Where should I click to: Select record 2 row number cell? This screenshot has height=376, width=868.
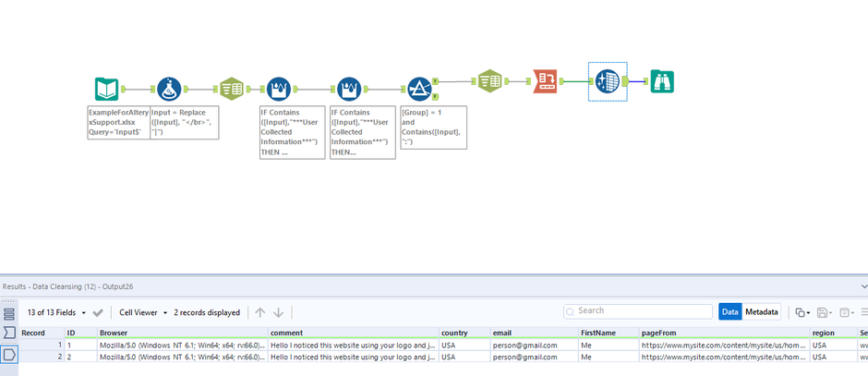point(42,357)
